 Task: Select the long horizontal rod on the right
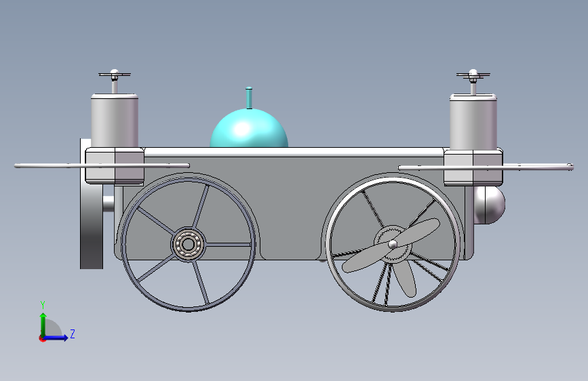(486, 167)
